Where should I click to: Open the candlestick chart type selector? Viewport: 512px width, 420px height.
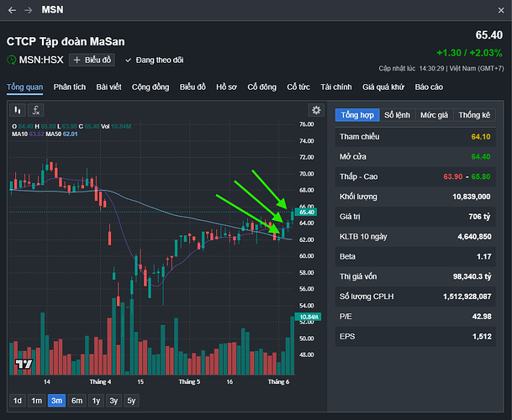pos(18,110)
